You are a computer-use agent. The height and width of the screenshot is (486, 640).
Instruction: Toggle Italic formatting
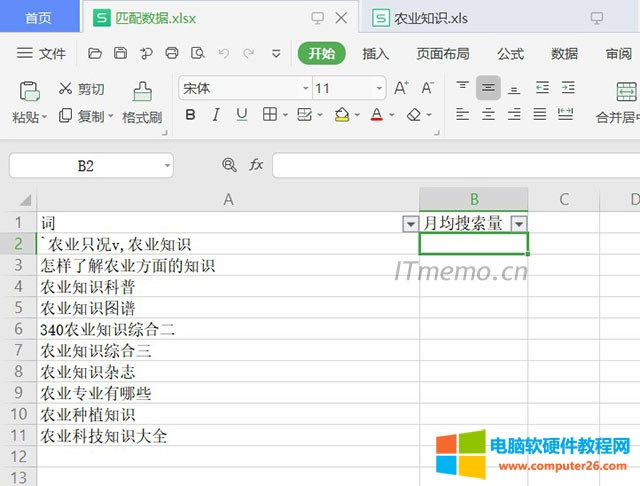[x=215, y=116]
